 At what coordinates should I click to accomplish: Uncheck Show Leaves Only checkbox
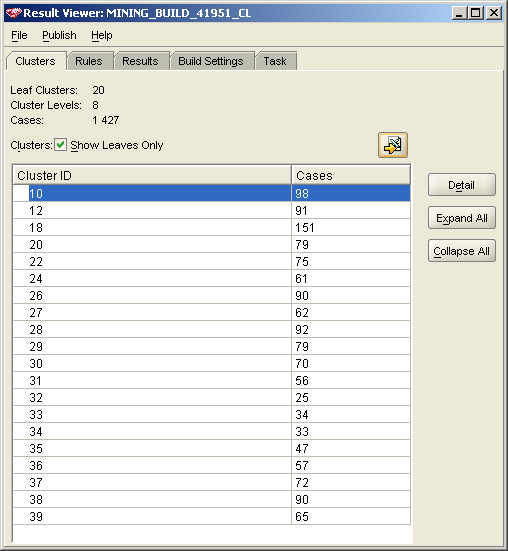(60, 145)
